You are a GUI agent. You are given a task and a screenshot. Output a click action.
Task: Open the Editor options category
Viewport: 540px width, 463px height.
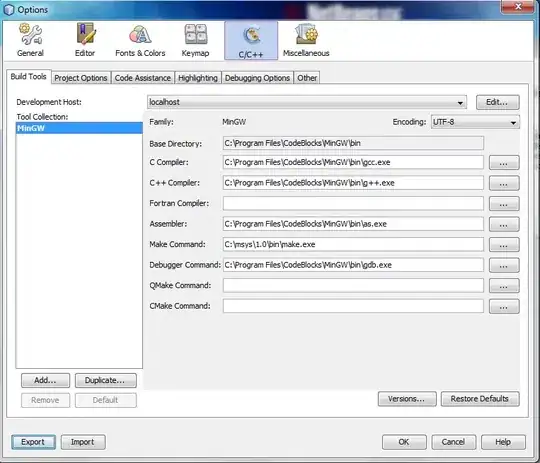85,40
